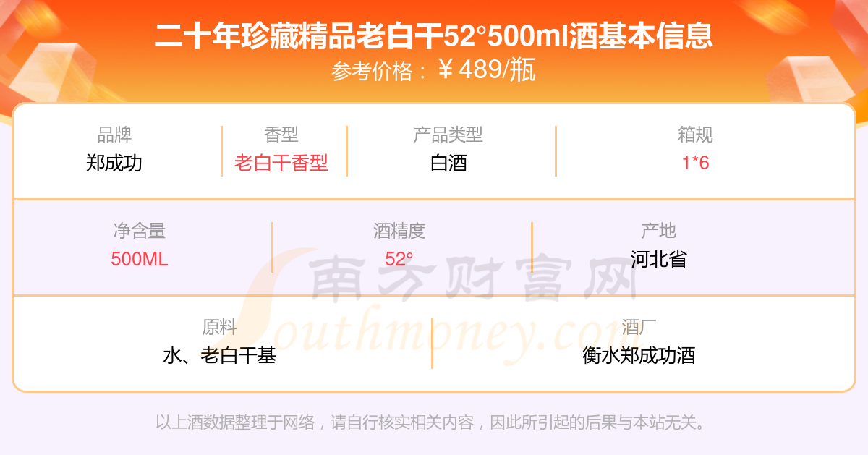868x455 pixels.
Task: Select the distillery value 衡水郑成功酒
Action: (639, 355)
